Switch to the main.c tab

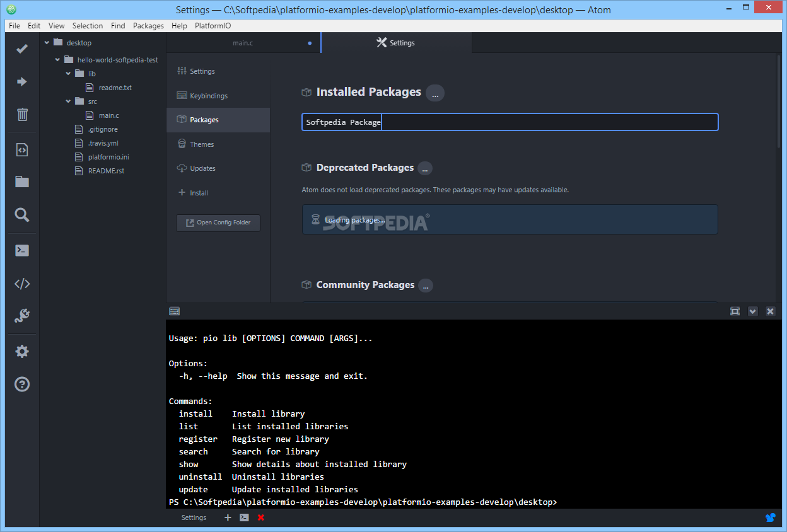tap(243, 43)
